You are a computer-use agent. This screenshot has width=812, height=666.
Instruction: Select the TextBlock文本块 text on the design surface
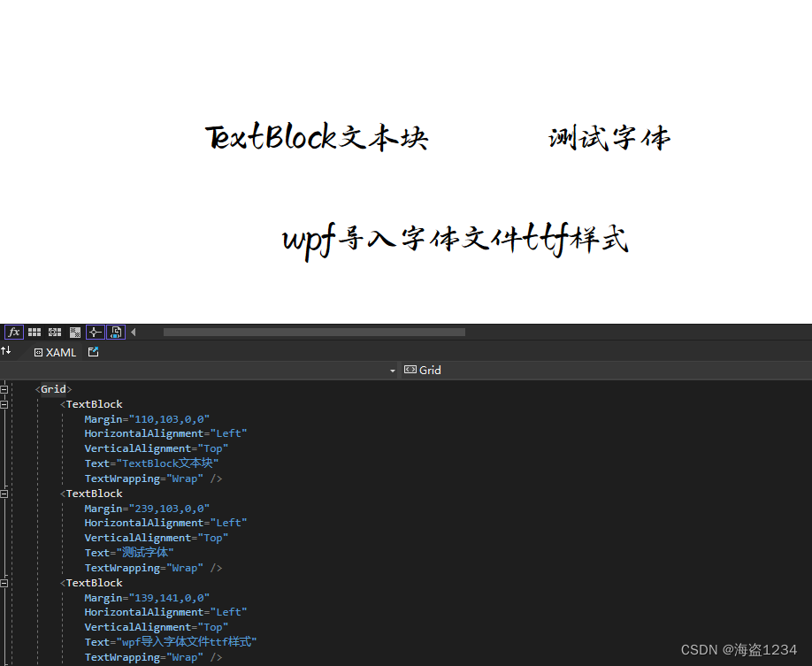[x=316, y=137]
